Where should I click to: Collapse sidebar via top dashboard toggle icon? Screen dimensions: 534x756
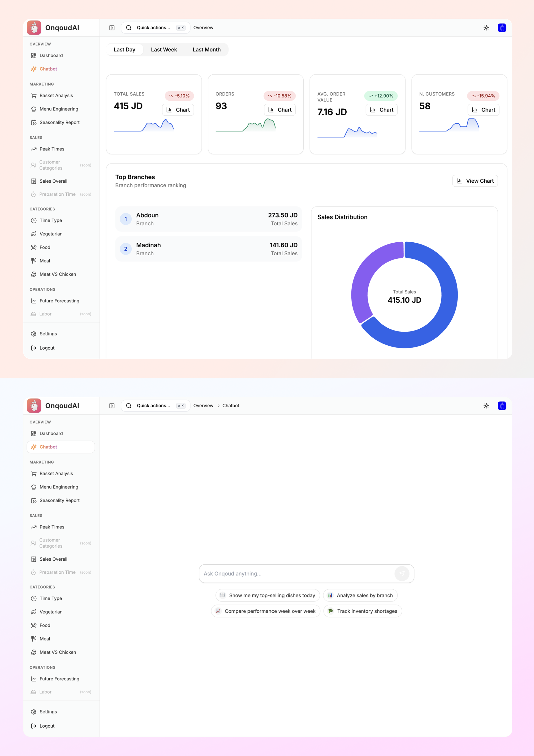[x=112, y=28]
